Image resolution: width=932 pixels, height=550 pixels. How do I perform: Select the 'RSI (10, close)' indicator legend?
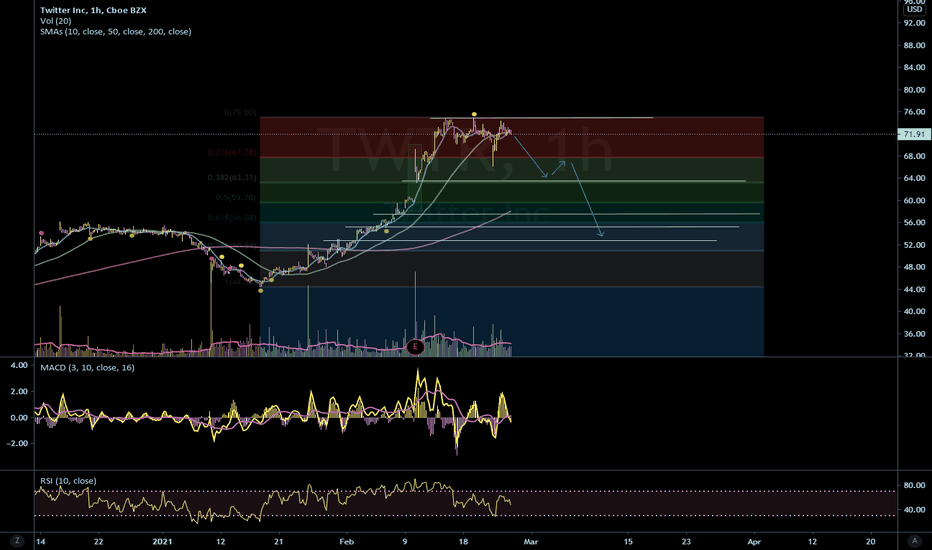coord(68,480)
